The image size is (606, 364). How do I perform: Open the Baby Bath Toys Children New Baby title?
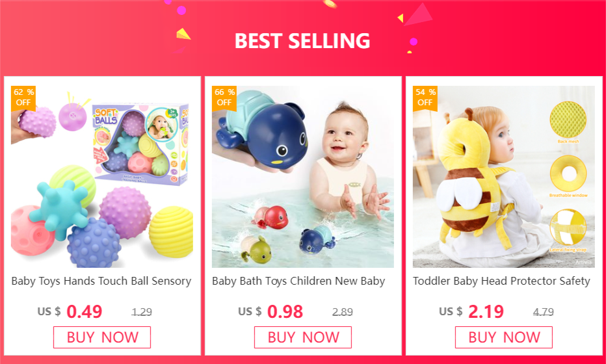(298, 281)
